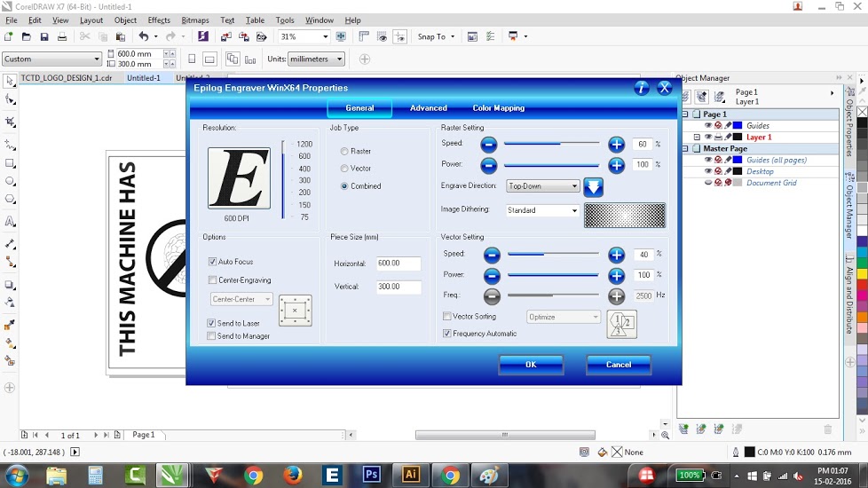Select the Pick tool in CorelDRAW toolbox
The width and height of the screenshot is (868, 488).
(10, 82)
